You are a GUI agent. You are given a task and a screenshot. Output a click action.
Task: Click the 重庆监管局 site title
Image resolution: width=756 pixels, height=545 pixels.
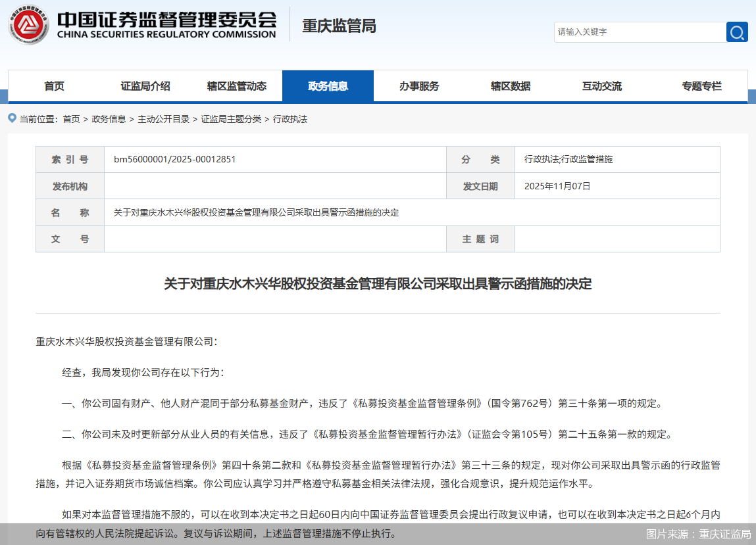click(338, 28)
